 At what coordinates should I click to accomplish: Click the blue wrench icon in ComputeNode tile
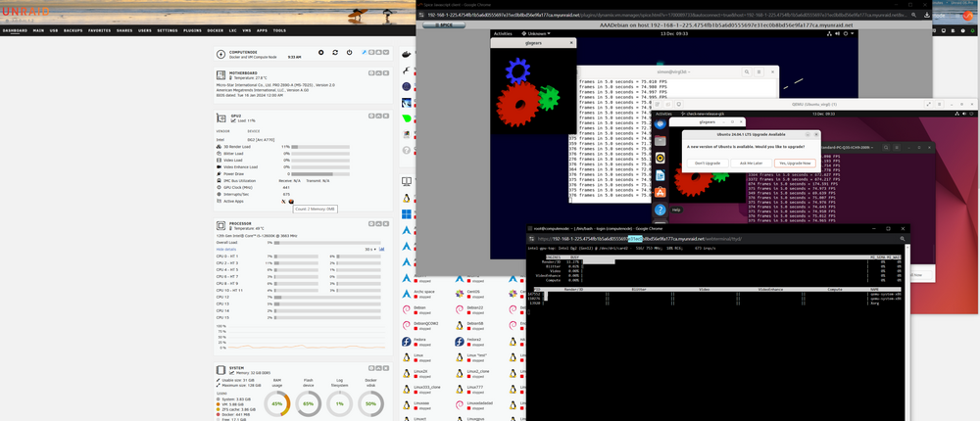[x=364, y=53]
